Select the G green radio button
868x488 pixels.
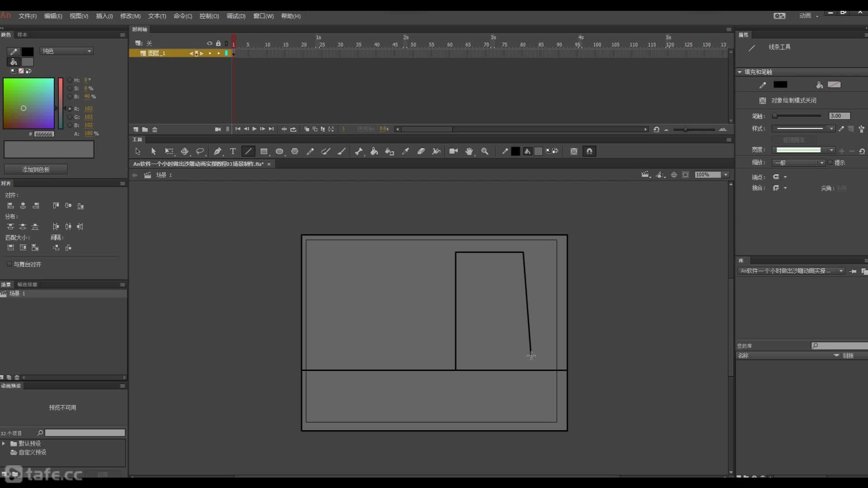tap(70, 117)
